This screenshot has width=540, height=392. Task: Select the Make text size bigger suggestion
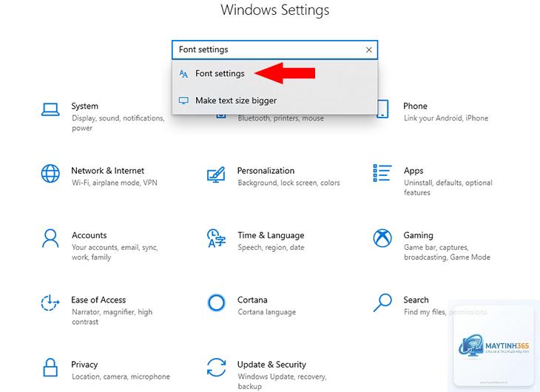pyautogui.click(x=275, y=101)
